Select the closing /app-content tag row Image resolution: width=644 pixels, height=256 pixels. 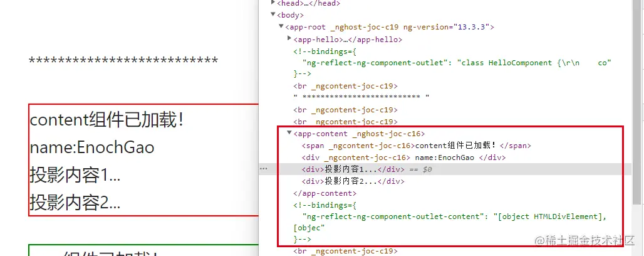325,193
